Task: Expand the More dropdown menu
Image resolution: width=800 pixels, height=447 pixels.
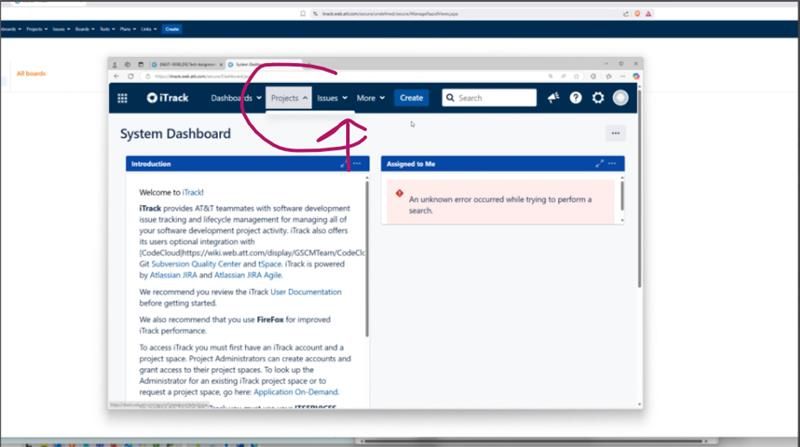Action: point(370,98)
